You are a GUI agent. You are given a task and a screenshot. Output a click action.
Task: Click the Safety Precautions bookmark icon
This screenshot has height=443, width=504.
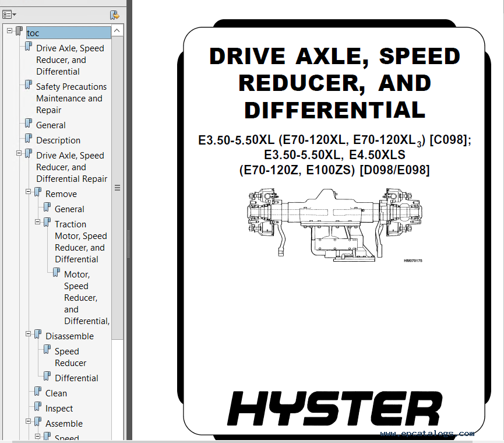[x=29, y=85]
